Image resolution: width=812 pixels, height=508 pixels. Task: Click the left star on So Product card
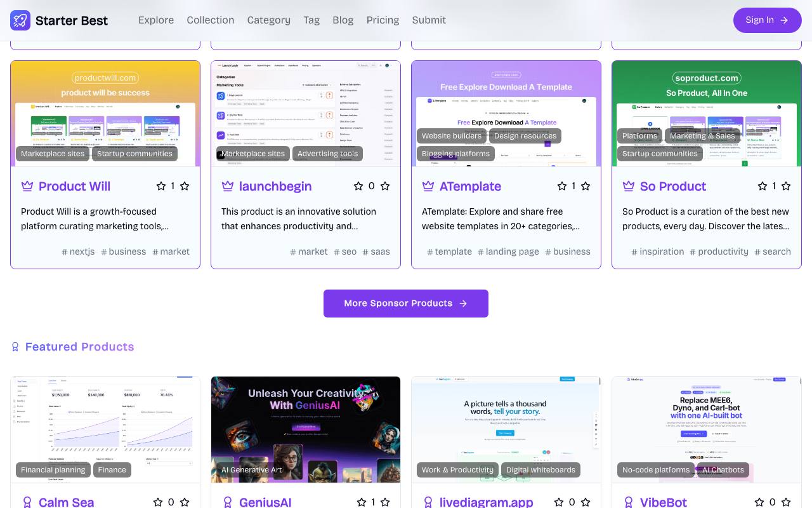point(763,186)
